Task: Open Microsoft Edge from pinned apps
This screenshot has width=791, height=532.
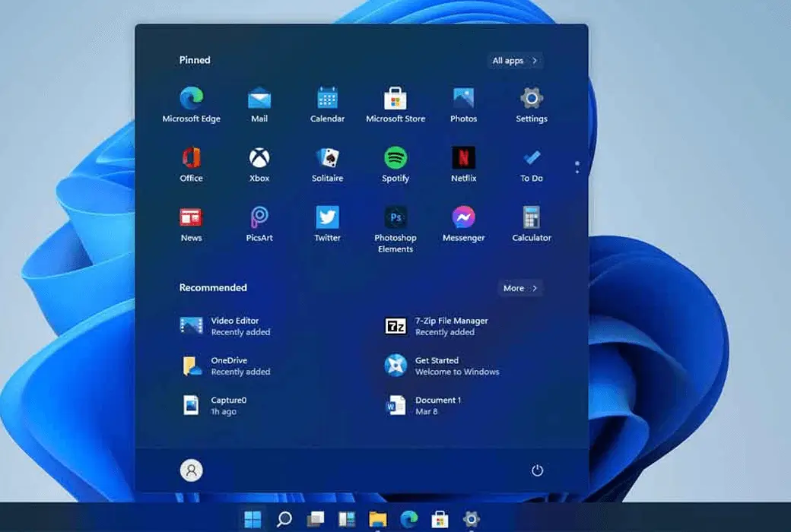Action: tap(191, 105)
